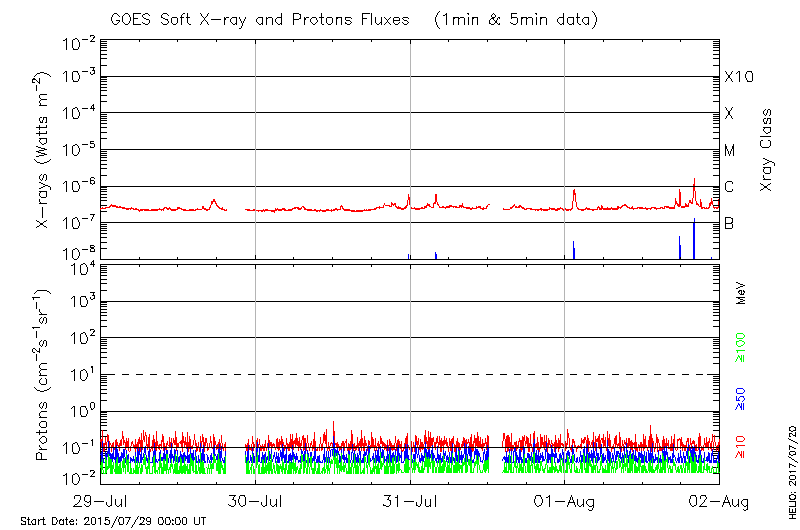The image size is (800, 530).
Task: Click the red ≥10 proton legend label
Action: [x=741, y=447]
